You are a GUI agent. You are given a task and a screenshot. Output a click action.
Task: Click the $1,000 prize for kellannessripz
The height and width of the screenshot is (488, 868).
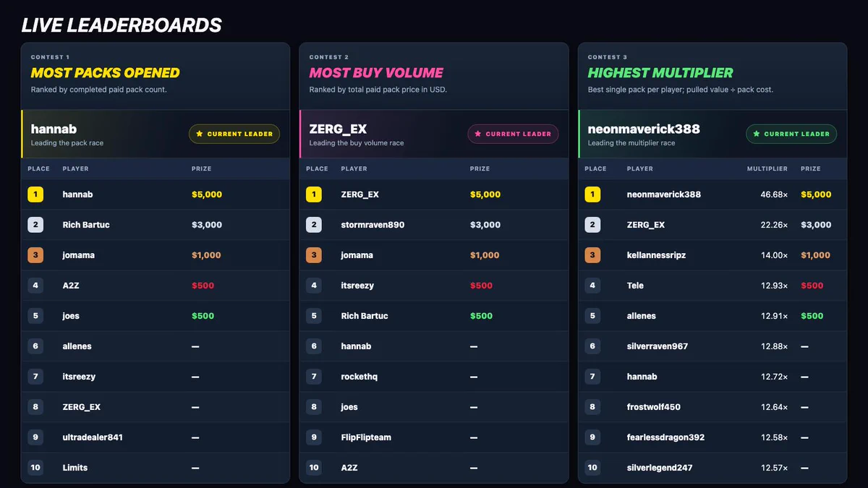[816, 255]
